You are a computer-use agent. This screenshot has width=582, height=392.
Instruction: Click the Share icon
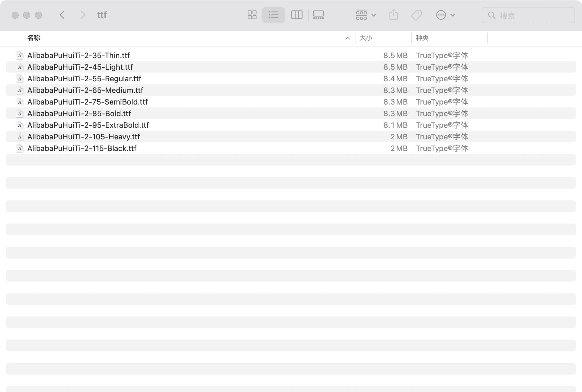394,15
